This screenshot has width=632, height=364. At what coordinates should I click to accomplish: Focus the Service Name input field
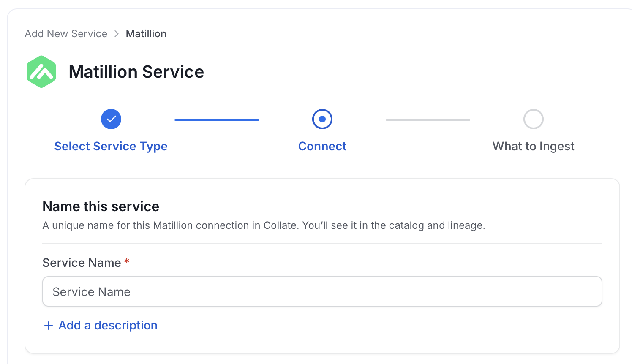[322, 291]
